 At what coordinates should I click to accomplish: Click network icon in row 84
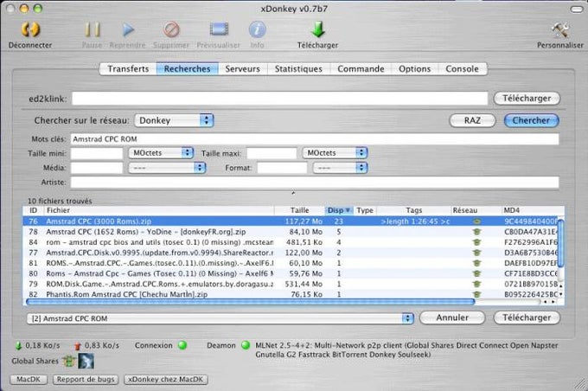(477, 242)
